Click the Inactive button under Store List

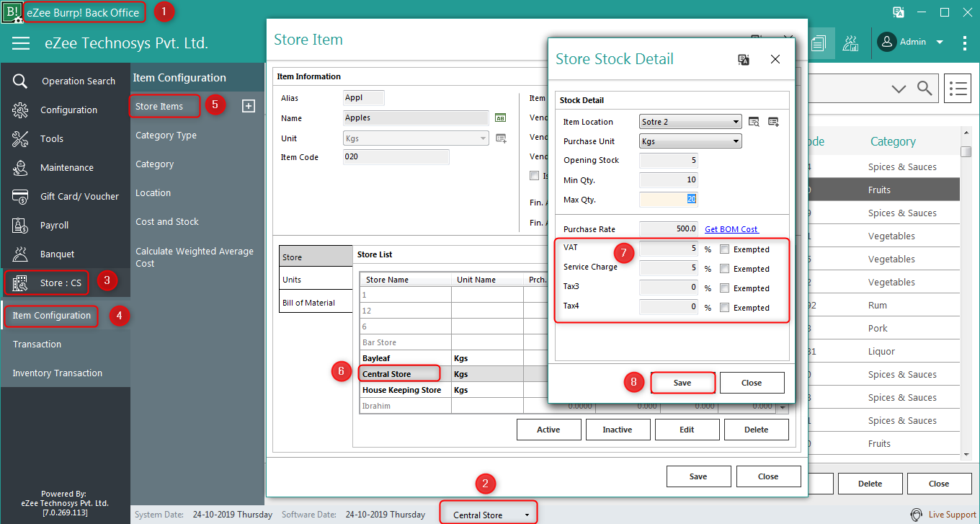(618, 430)
